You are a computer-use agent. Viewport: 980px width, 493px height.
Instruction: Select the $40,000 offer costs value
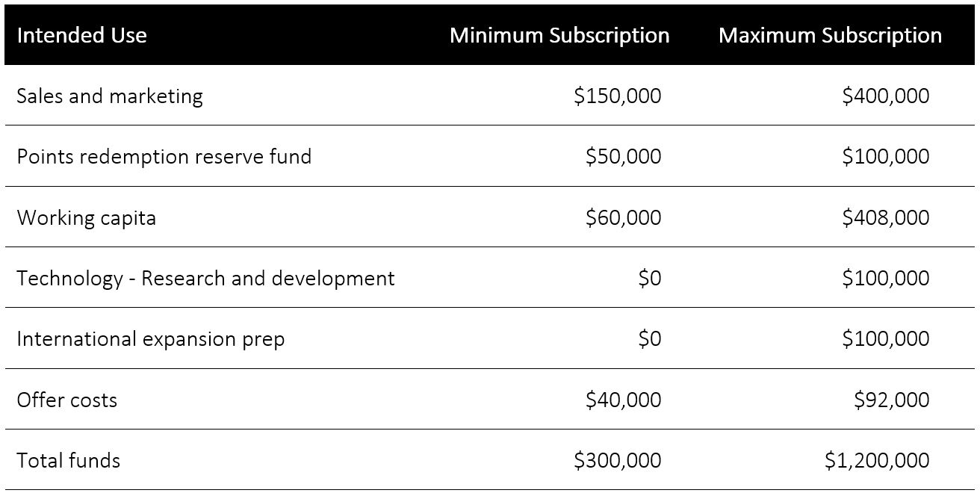coord(623,400)
